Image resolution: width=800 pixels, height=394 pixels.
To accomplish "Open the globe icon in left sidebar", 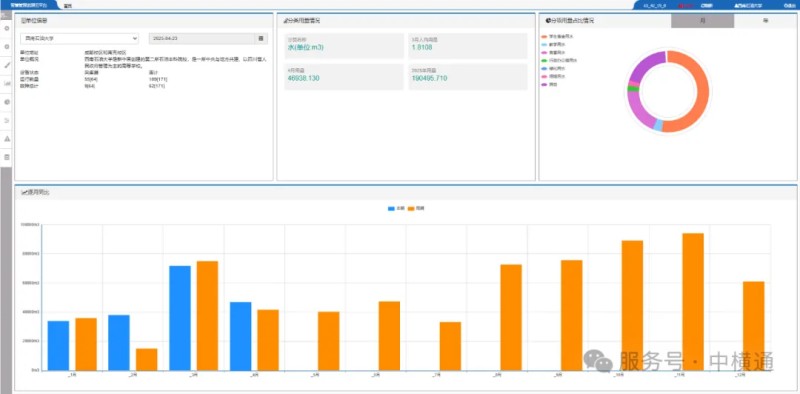I will tap(7, 102).
